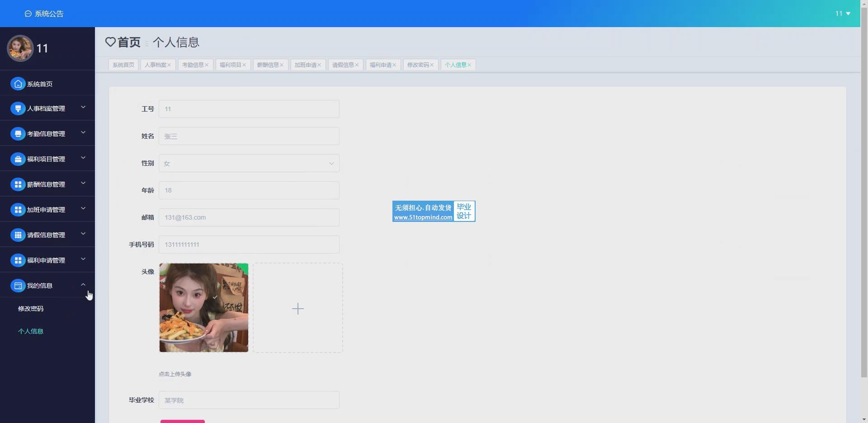The image size is (868, 423).
Task: Click the 请假信息管理 table icon
Action: coord(18,235)
